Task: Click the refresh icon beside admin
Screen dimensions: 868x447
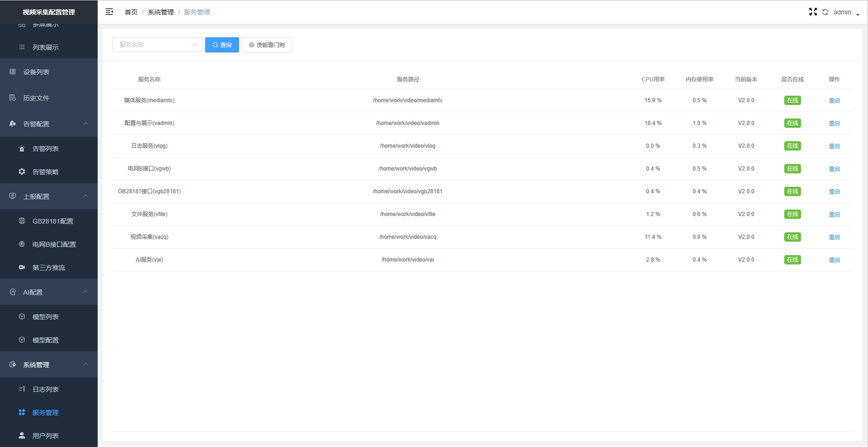Action: 825,12
